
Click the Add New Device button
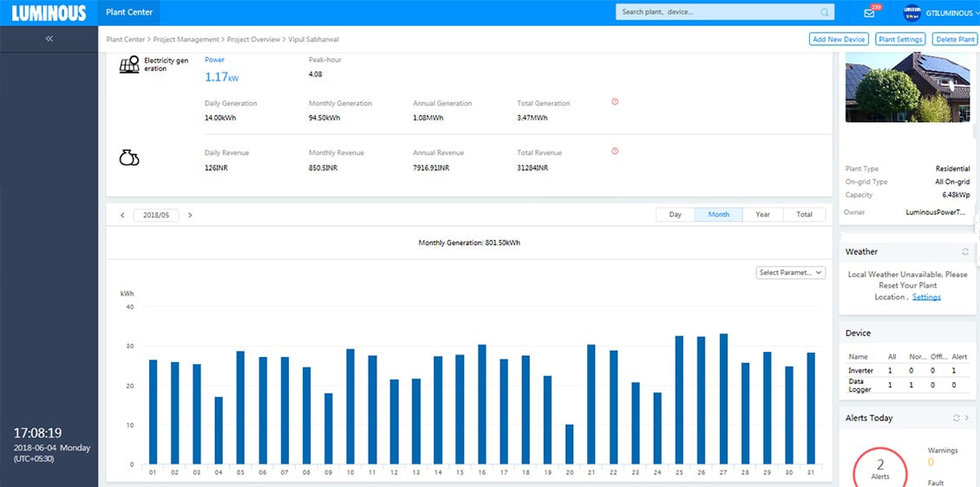pos(839,39)
